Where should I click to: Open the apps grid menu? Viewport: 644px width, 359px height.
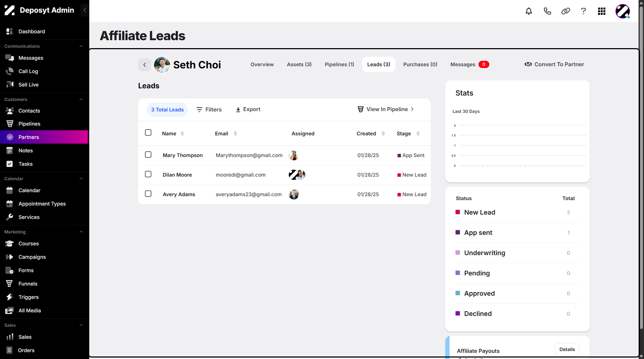tap(602, 11)
